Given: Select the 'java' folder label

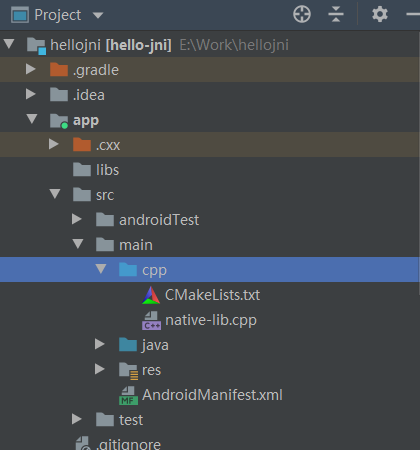Looking at the screenshot, I should 155,345.
